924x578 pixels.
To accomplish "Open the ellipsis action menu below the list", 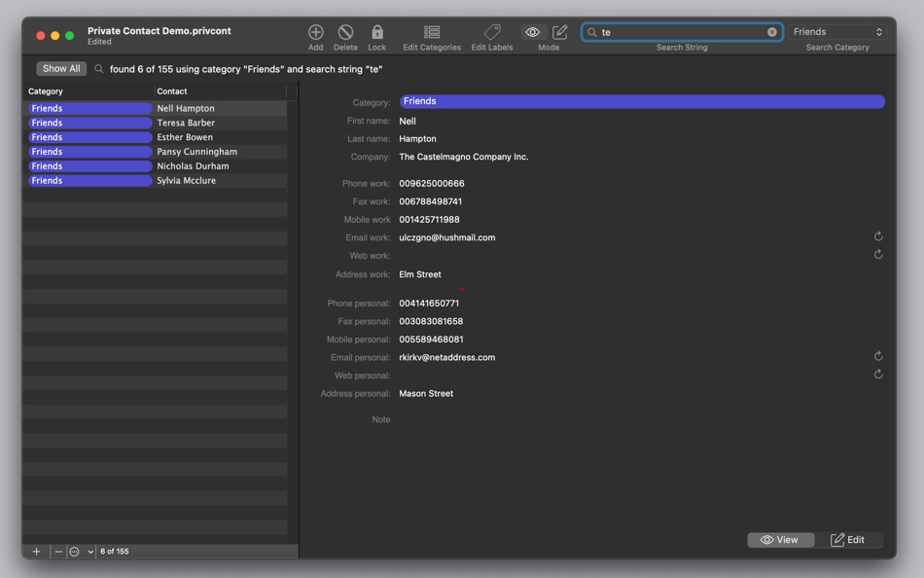I will pyautogui.click(x=74, y=552).
